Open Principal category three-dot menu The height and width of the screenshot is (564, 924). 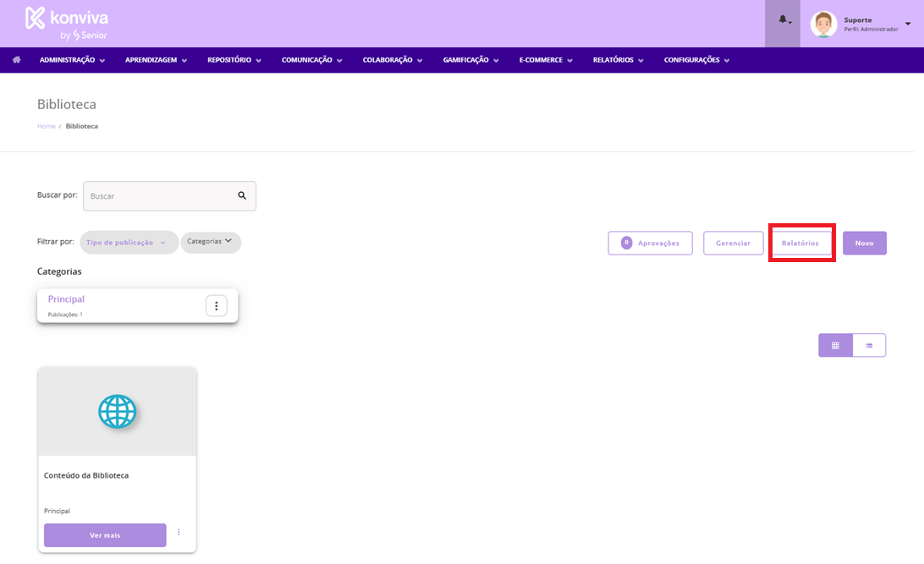pyautogui.click(x=217, y=305)
